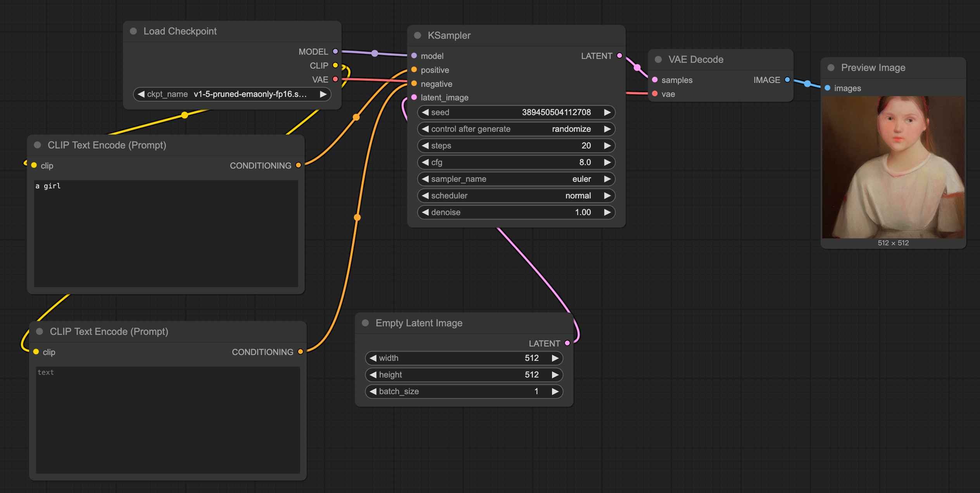
Task: Collapse the Preview Image node using title dot
Action: pyautogui.click(x=831, y=67)
